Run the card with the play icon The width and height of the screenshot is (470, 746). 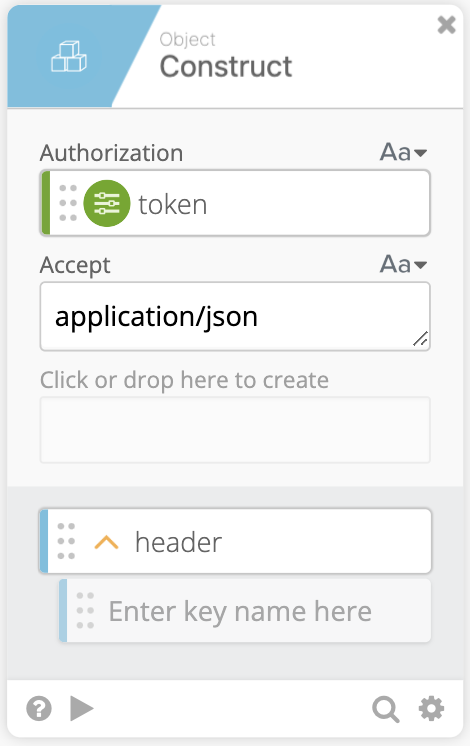point(82,708)
